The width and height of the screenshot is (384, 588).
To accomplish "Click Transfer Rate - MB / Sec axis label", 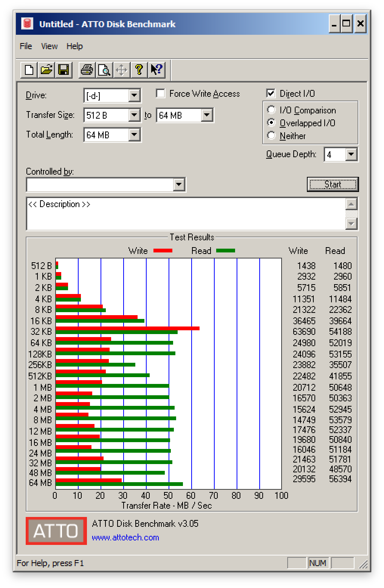I will click(x=166, y=505).
